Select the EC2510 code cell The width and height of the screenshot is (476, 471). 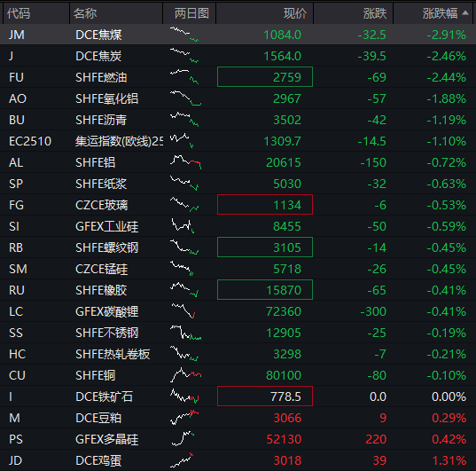click(x=30, y=141)
